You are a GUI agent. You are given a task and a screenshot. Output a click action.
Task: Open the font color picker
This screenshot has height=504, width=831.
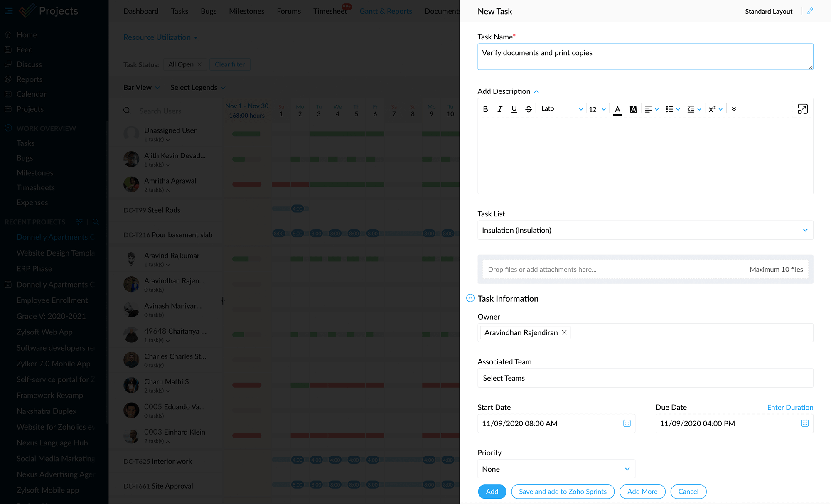(x=617, y=109)
